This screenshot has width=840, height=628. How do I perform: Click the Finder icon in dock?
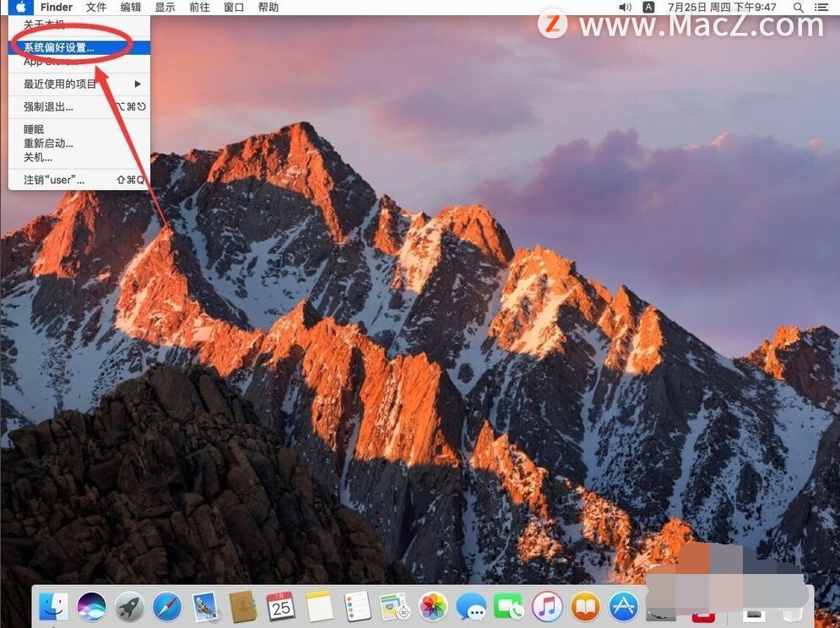click(x=53, y=605)
